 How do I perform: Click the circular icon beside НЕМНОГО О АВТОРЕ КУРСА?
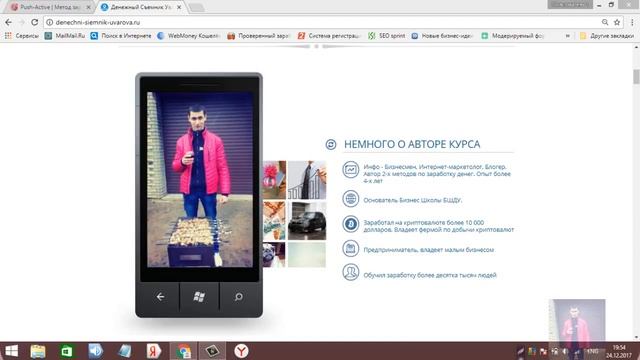(331, 144)
